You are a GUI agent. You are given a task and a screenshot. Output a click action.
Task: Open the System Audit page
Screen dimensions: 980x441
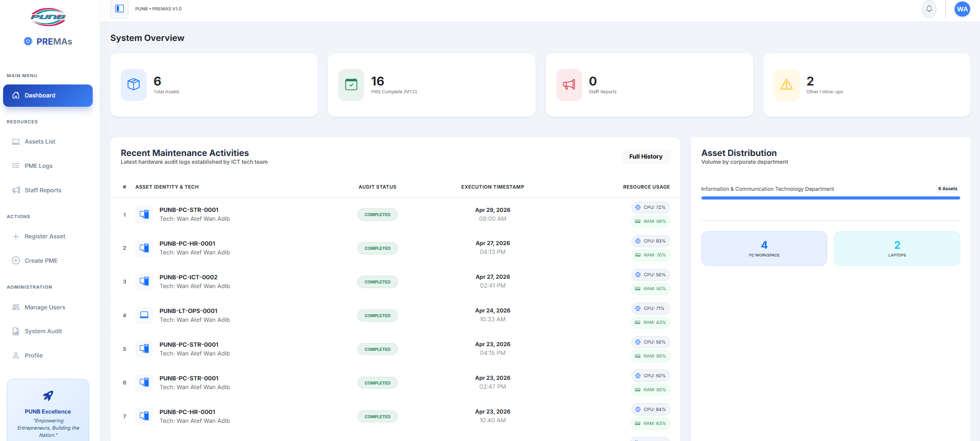pyautogui.click(x=48, y=331)
